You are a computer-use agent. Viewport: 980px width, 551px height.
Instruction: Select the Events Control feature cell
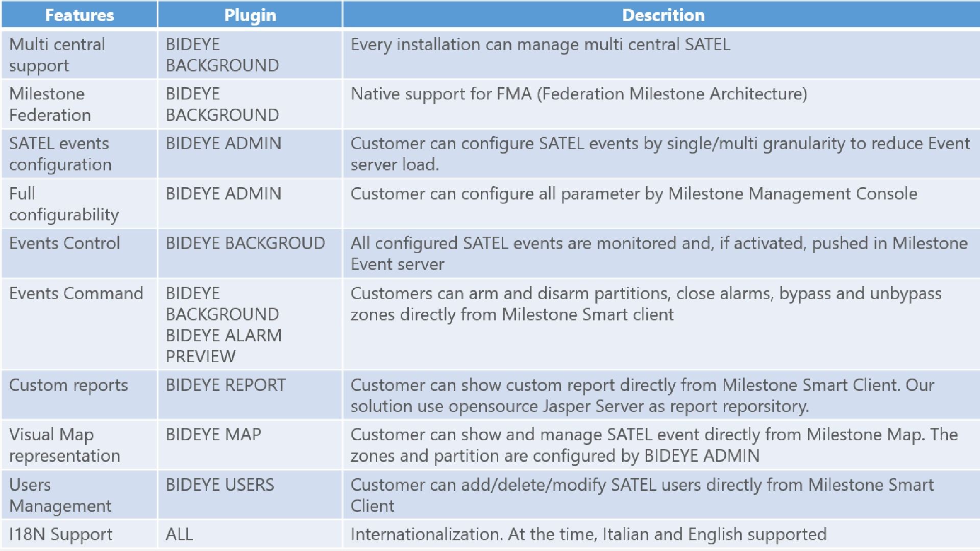tap(79, 253)
